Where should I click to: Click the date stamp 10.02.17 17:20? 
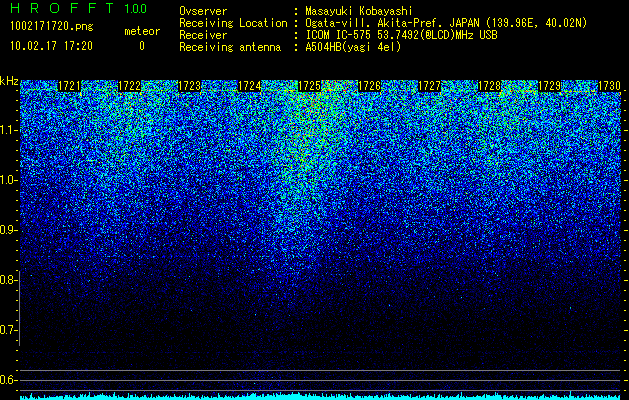[51, 46]
